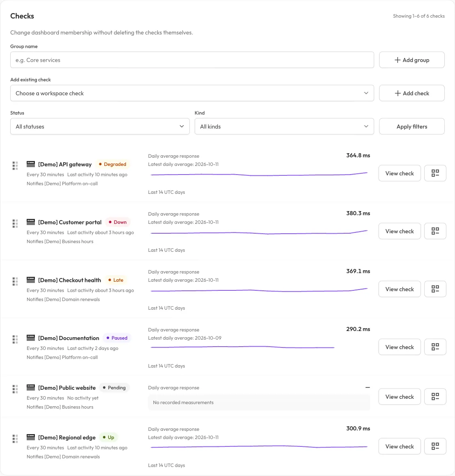455x476 pixels.
Task: Click the No recorded measurements box
Action: point(259,402)
